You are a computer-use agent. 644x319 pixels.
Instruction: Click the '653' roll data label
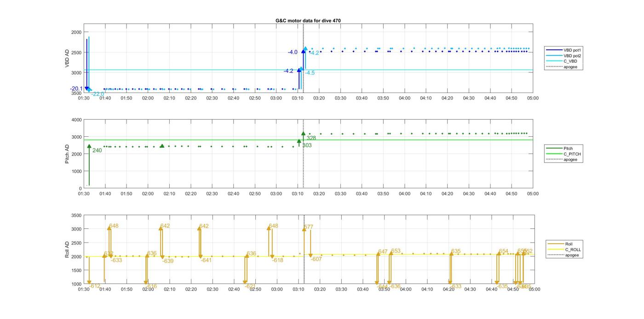click(396, 251)
